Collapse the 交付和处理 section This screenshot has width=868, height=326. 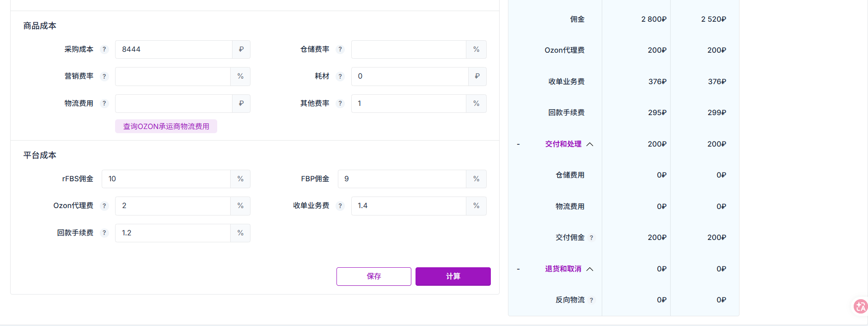click(x=590, y=144)
